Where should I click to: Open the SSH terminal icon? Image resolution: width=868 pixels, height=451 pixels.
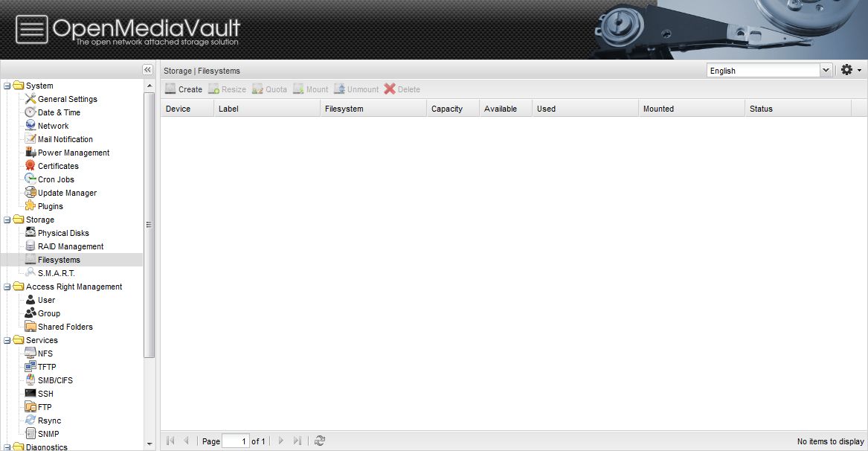[x=30, y=394]
